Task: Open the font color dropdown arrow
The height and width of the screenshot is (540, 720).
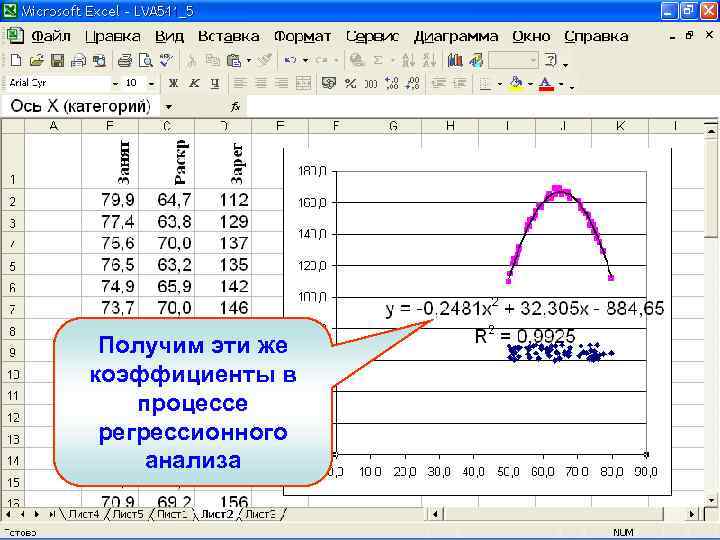Action: pos(561,84)
